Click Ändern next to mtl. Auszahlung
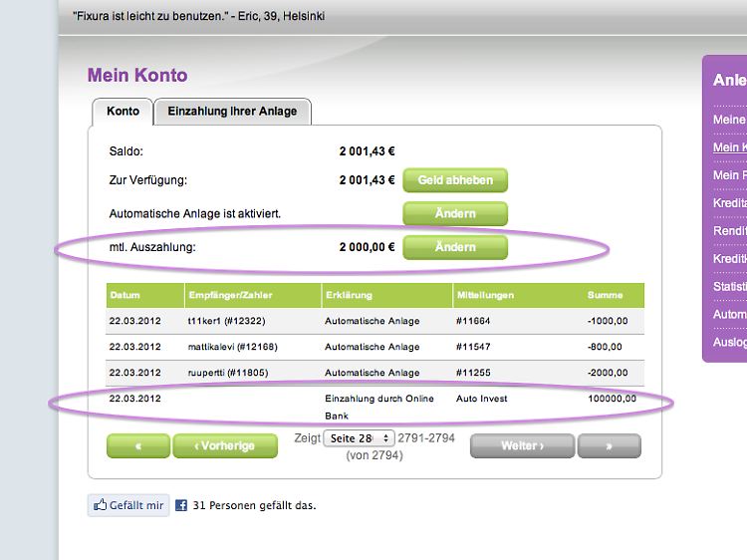Viewport: 747px width, 560px height. click(x=455, y=247)
